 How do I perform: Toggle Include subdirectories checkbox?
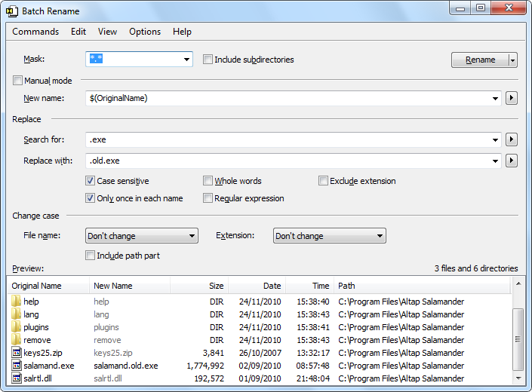208,60
